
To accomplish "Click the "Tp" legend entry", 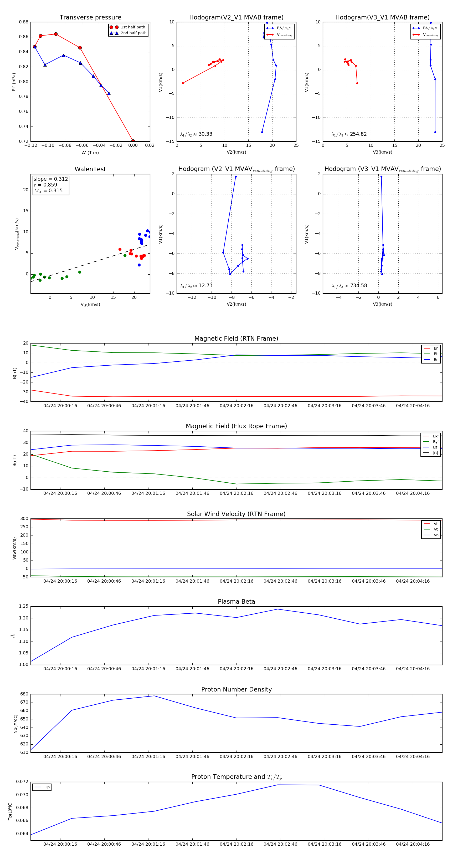I will pyautogui.click(x=42, y=787).
